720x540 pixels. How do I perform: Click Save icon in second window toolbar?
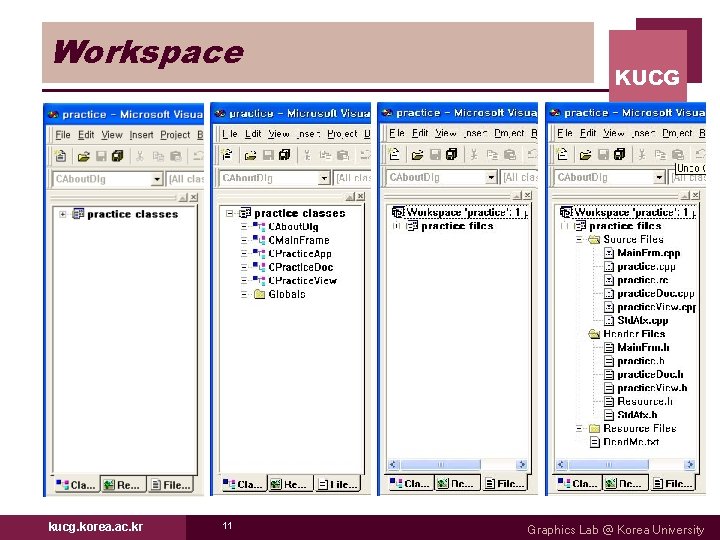(268, 155)
